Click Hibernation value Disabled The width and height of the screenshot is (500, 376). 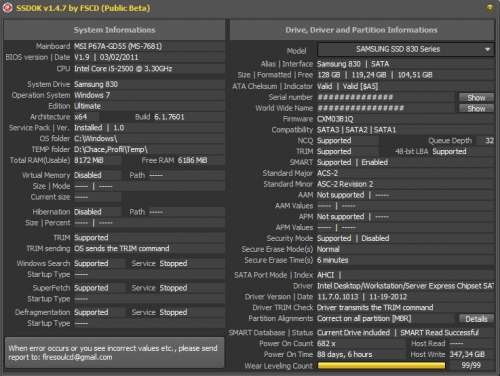point(88,212)
